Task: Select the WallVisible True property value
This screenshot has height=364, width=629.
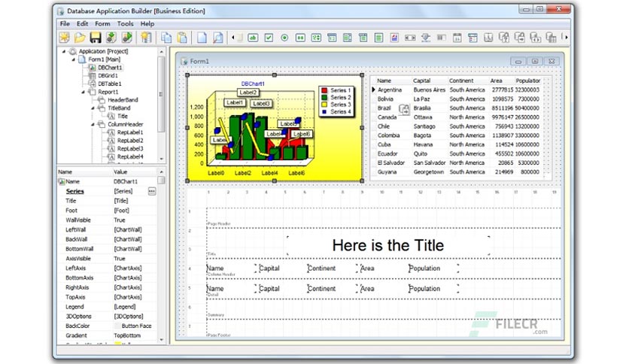Action: (x=120, y=220)
